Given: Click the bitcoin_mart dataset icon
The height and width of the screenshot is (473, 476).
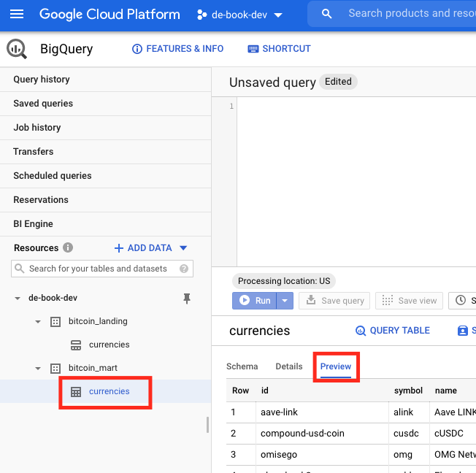Looking at the screenshot, I should 55,369.
